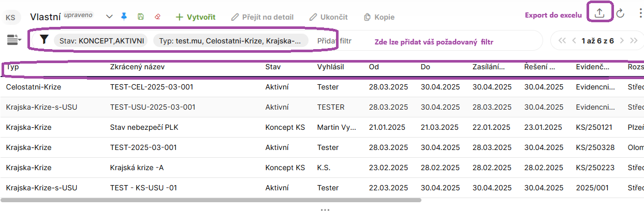Viewport: 644px width, 211px height.
Task: Click the Přidat filtr input field
Action: tap(334, 40)
